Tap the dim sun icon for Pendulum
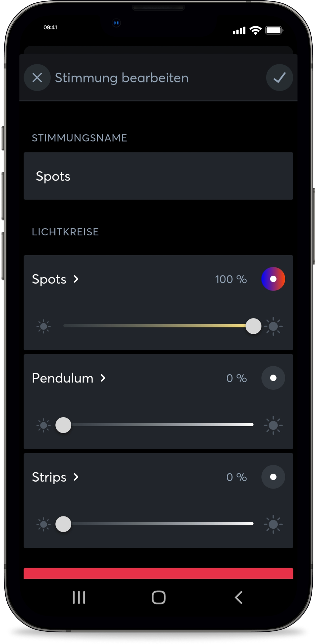317x644 pixels. [x=43, y=425]
